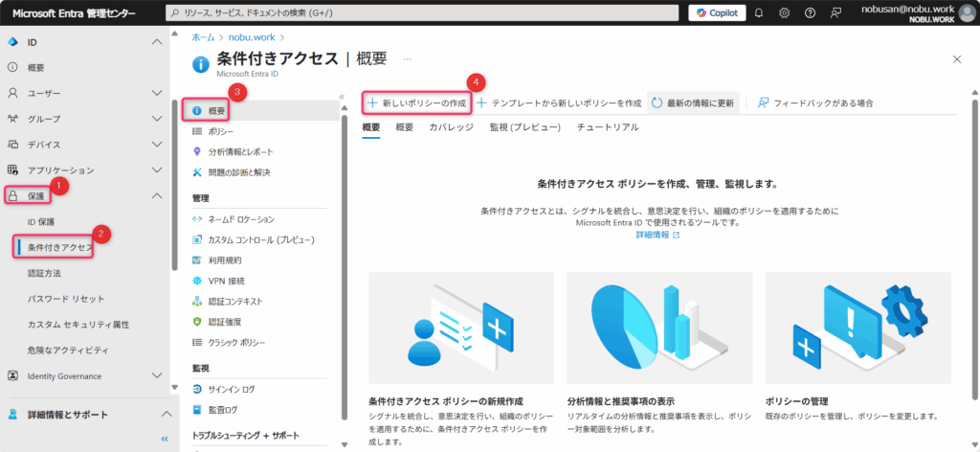The height and width of the screenshot is (452, 980).
Task: Click the 認証コンテキスト icon
Action: (197, 302)
